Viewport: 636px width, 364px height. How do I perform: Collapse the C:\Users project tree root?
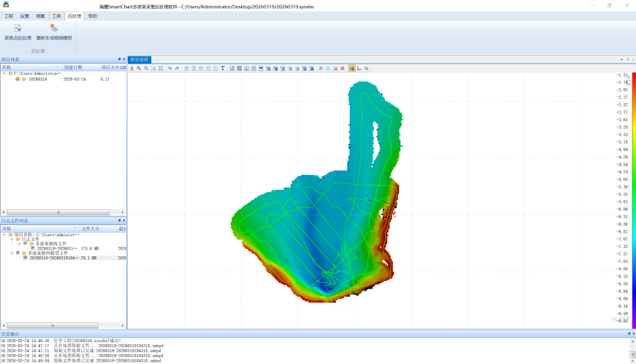click(4, 74)
